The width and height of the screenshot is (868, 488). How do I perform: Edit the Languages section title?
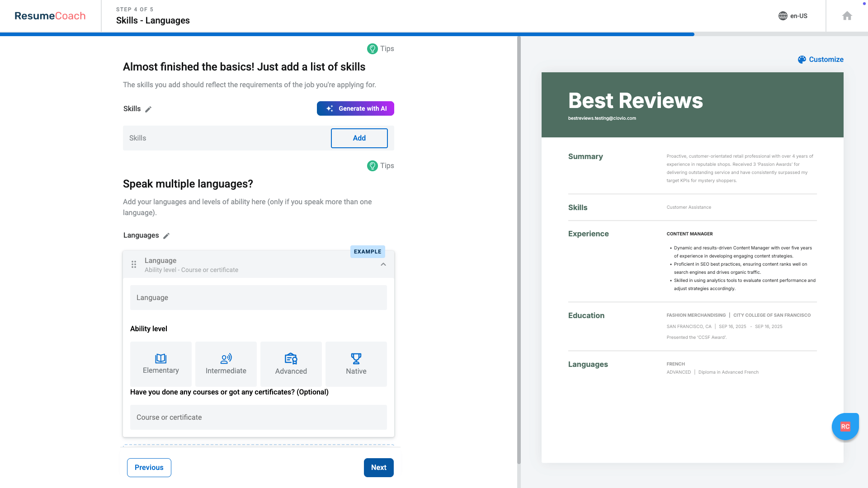[x=166, y=235]
